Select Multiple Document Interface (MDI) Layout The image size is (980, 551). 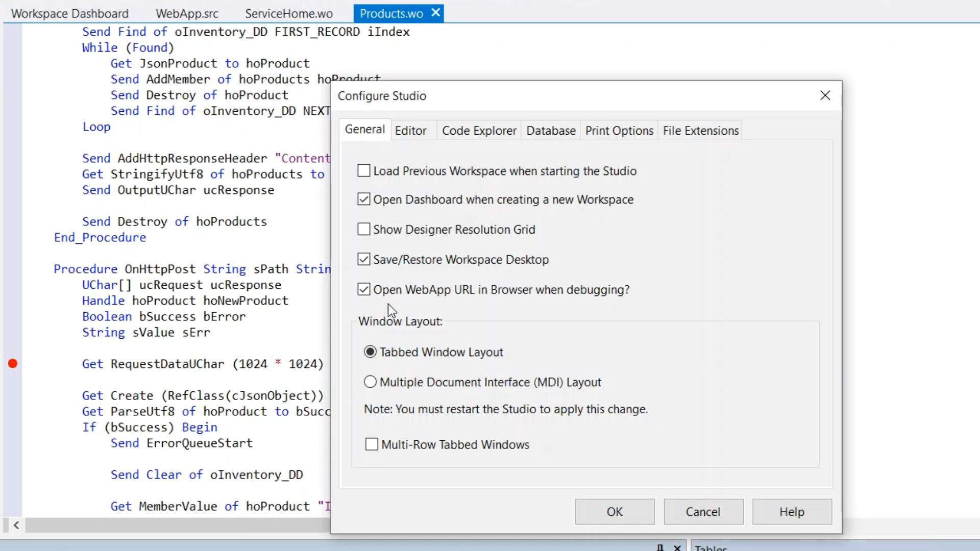(370, 382)
